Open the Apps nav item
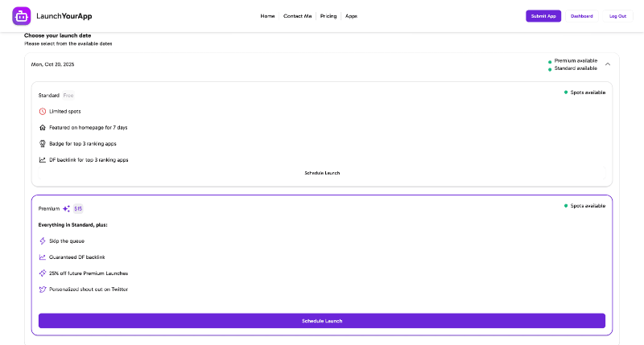This screenshot has width=644, height=345. [x=351, y=16]
